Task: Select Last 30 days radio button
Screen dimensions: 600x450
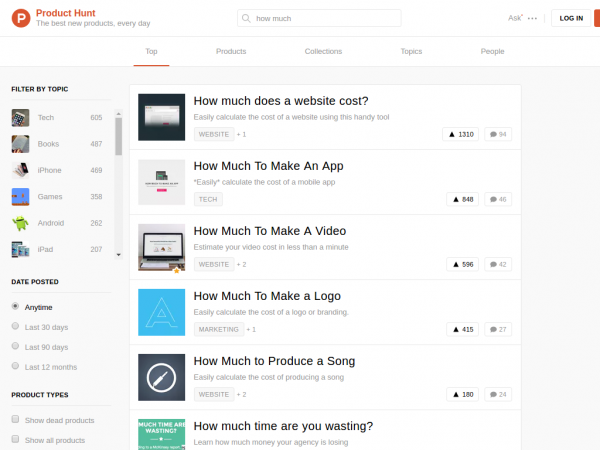Action: [x=15, y=326]
